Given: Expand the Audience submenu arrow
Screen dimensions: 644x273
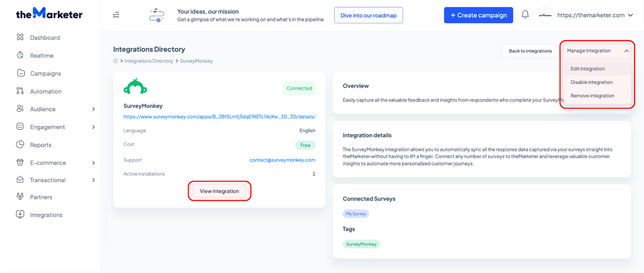Looking at the screenshot, I should coord(93,109).
